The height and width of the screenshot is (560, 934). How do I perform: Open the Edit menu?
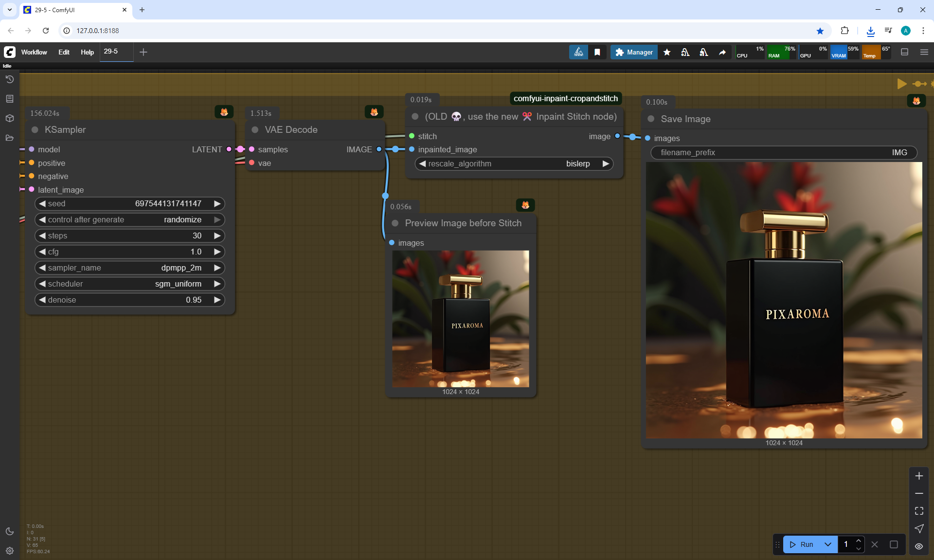[64, 52]
